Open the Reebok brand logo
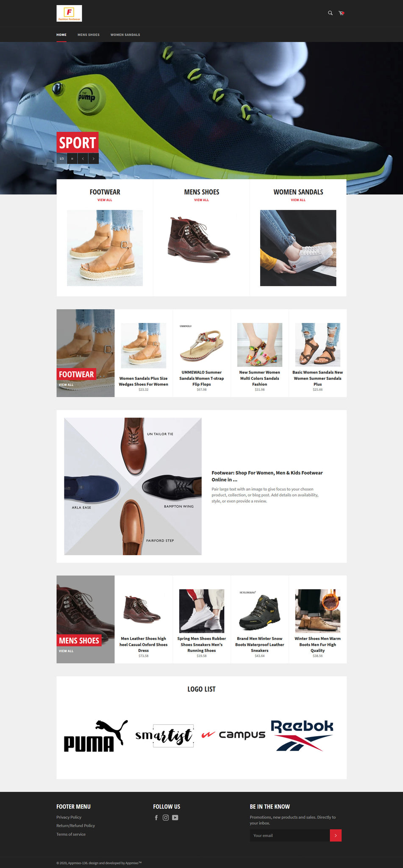 click(302, 735)
